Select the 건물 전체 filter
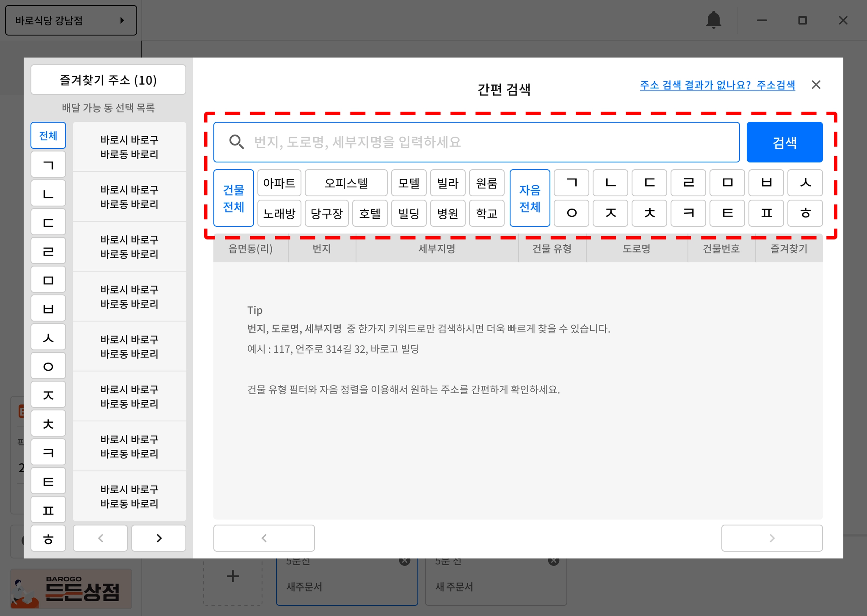Image resolution: width=867 pixels, height=616 pixels. tap(233, 198)
